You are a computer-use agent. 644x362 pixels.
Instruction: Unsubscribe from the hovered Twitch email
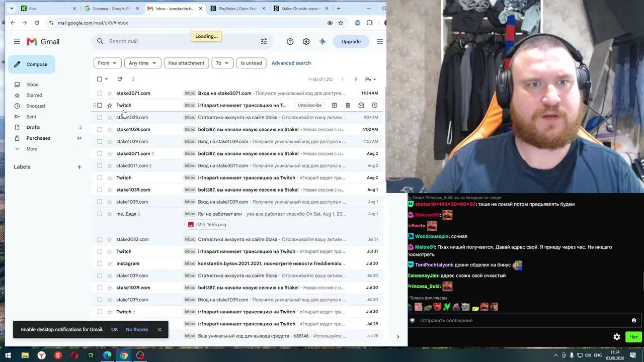pos(309,105)
